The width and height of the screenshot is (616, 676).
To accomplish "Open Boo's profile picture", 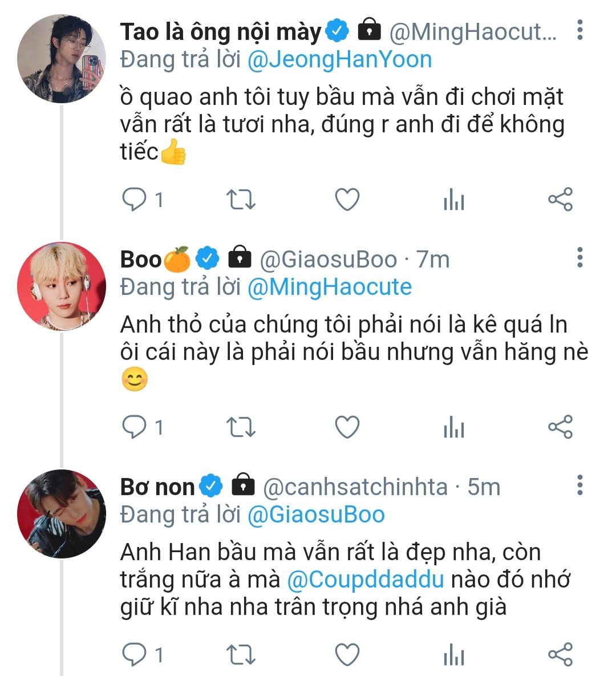I will coord(62,286).
